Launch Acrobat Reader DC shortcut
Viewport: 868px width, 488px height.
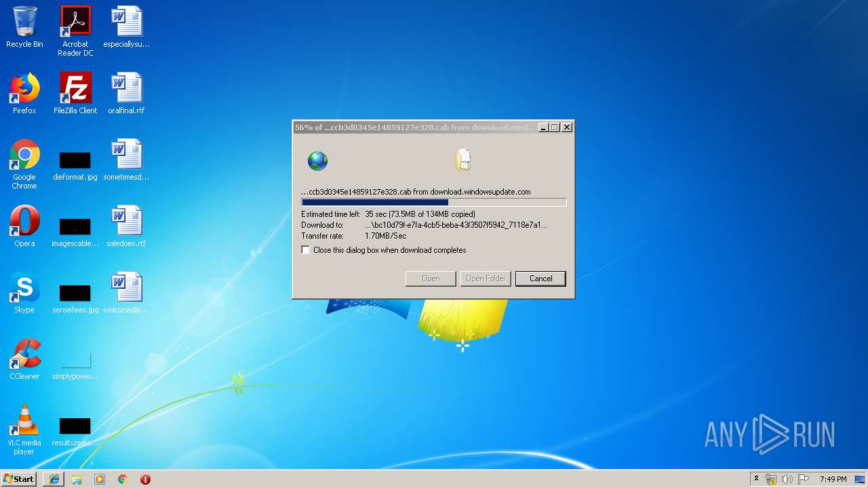tap(75, 31)
